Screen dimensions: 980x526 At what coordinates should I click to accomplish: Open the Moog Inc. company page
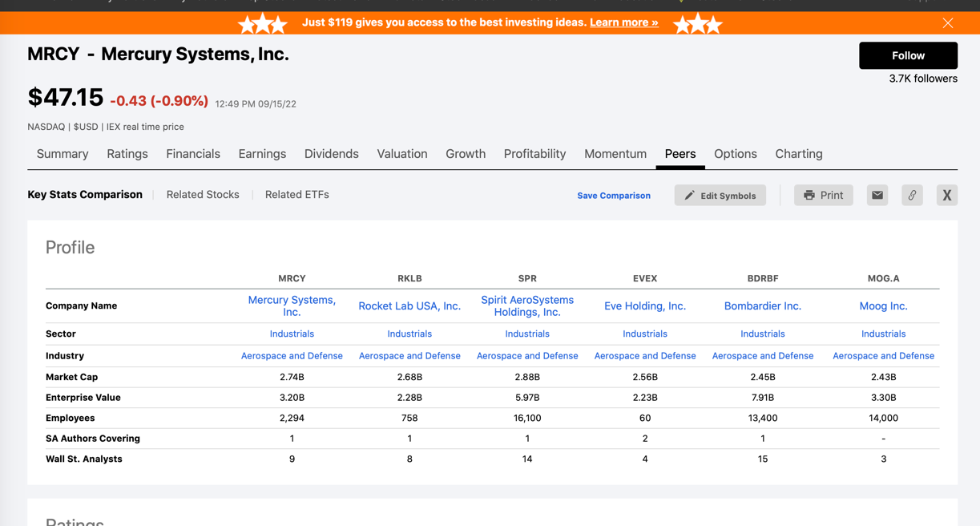pyautogui.click(x=883, y=305)
